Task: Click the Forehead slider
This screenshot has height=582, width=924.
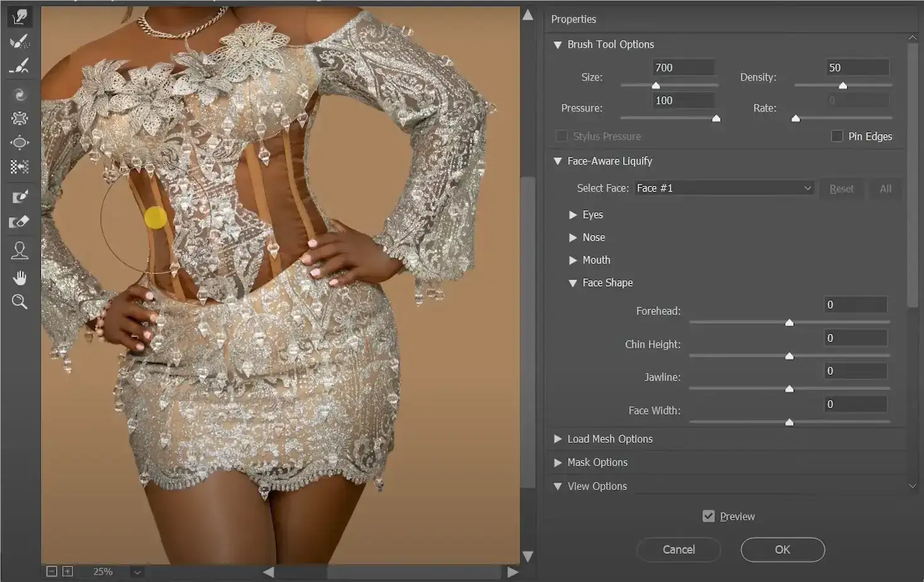Action: tap(789, 322)
